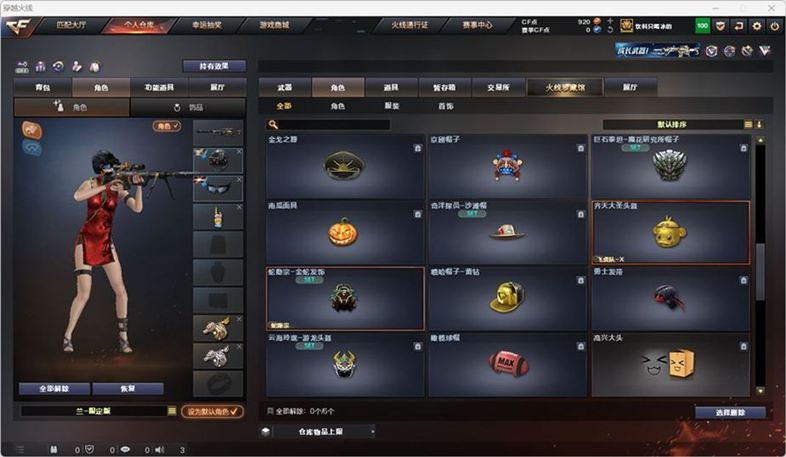Open the 游戏商城 top menu
The width and height of the screenshot is (786, 457).
pyautogui.click(x=274, y=25)
